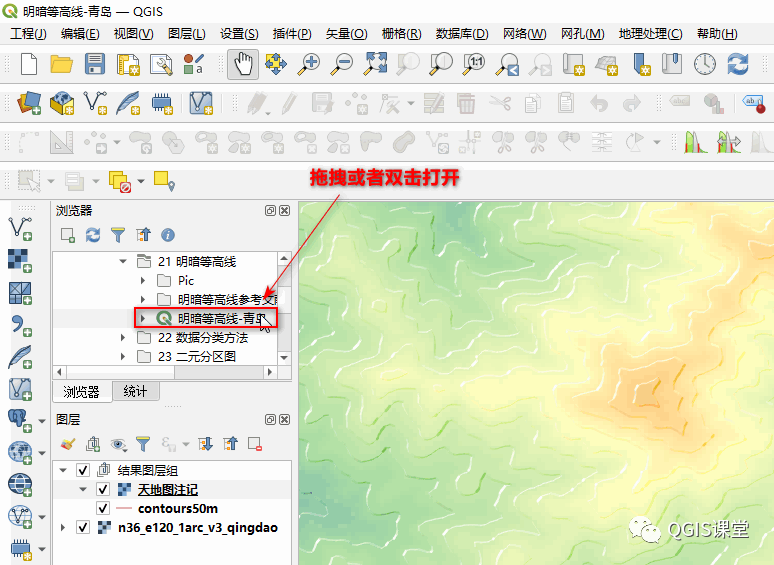Add a new temporary scratch layer
Viewport: 774px width, 565px height.
(x=162, y=103)
